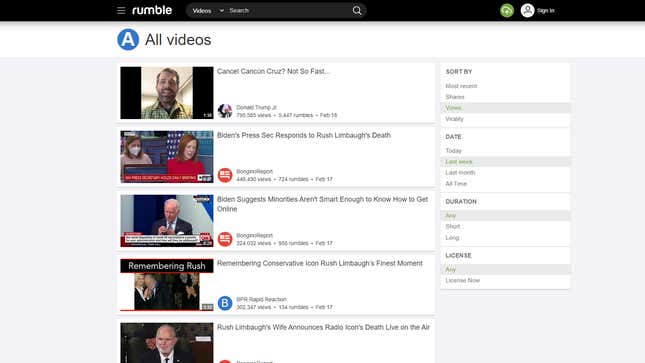Open 'Cancel Cancún Cruz? Not So Fast' title
The height and width of the screenshot is (363, 645).
[273, 71]
